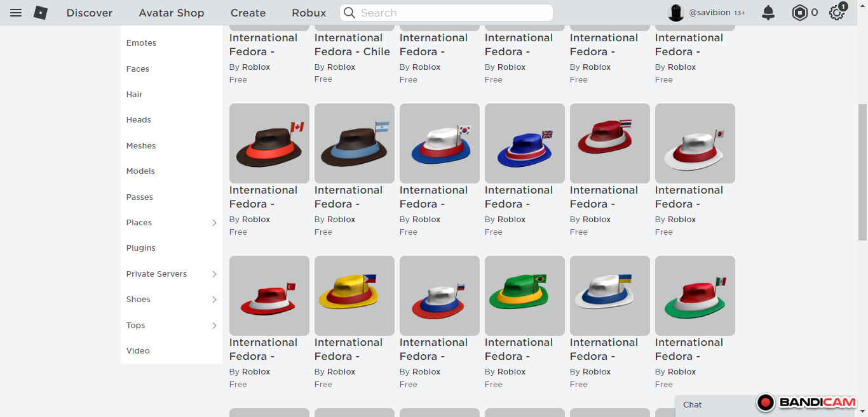
Task: Go to the Discover tab
Action: 90,13
